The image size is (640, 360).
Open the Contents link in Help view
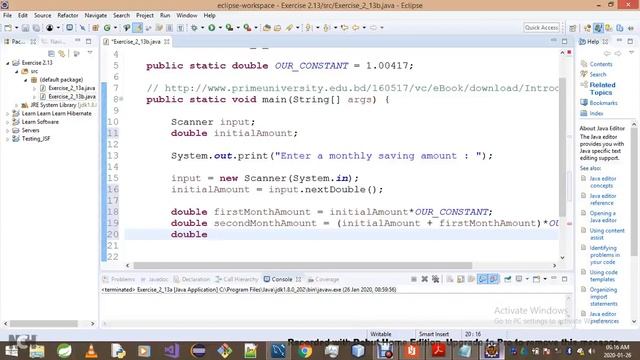tap(601, 64)
